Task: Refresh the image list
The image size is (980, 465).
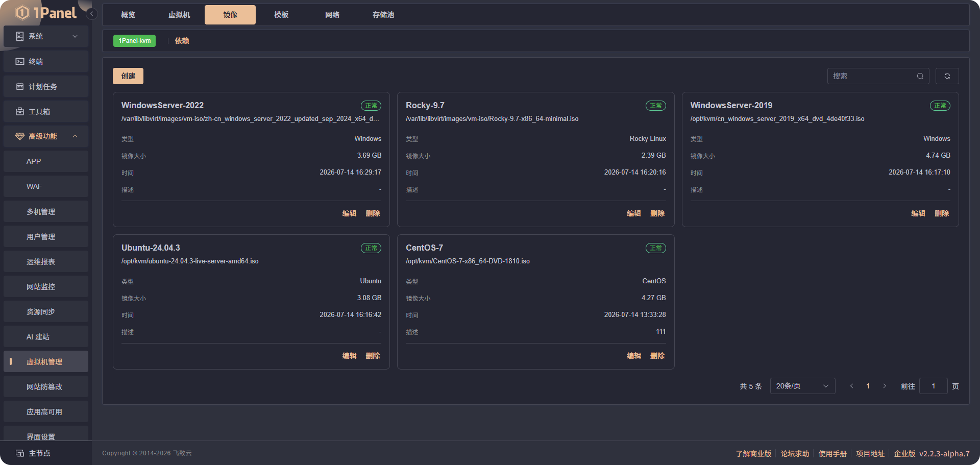Action: pyautogui.click(x=947, y=76)
